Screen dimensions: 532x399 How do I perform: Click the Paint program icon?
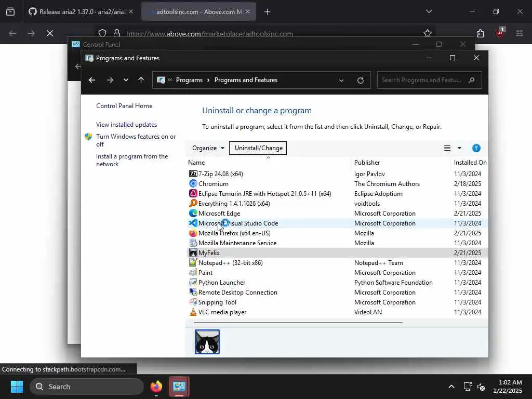coord(193,272)
